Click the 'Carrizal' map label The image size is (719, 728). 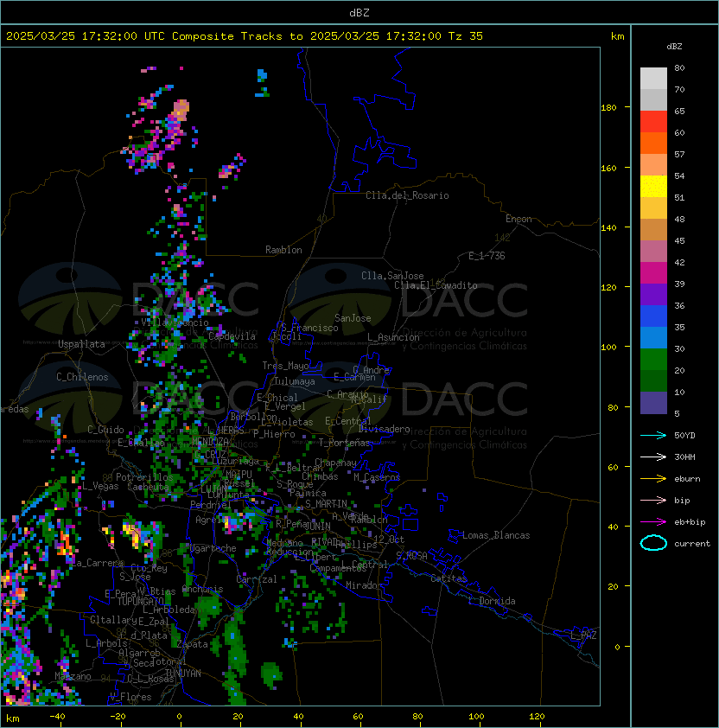pos(257,579)
